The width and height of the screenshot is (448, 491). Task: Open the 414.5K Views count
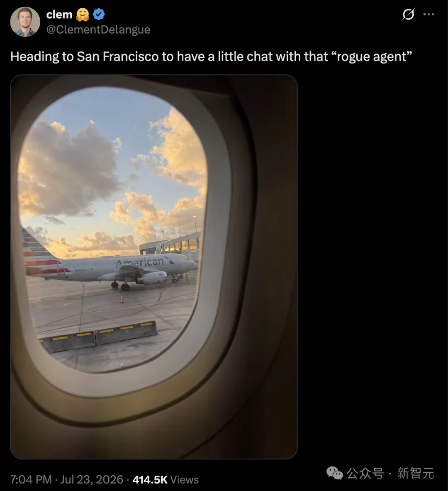click(166, 479)
